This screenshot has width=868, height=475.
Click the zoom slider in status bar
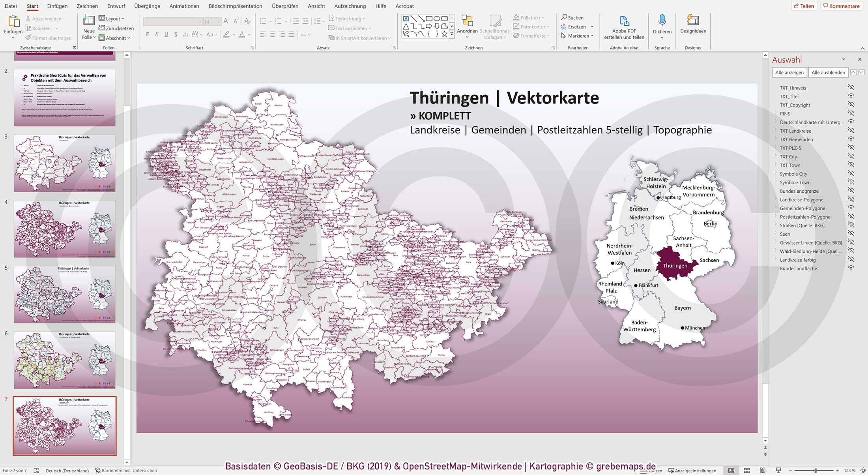tap(815, 470)
